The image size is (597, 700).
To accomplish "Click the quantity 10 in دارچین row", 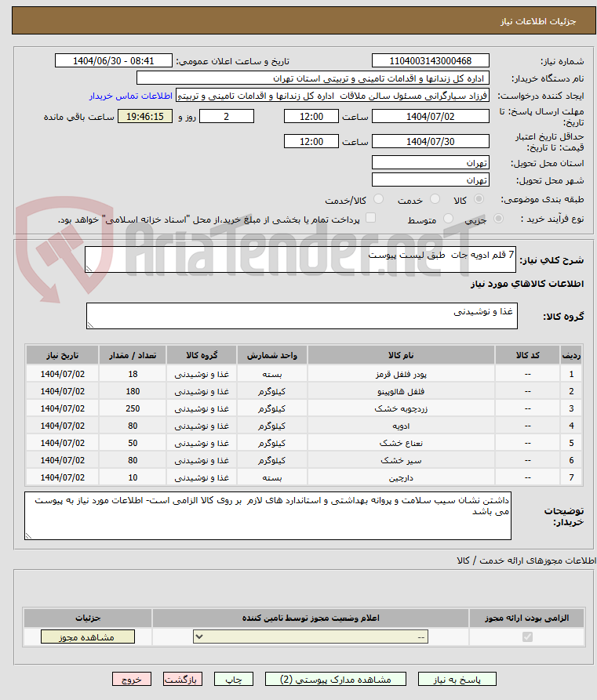I will (133, 477).
